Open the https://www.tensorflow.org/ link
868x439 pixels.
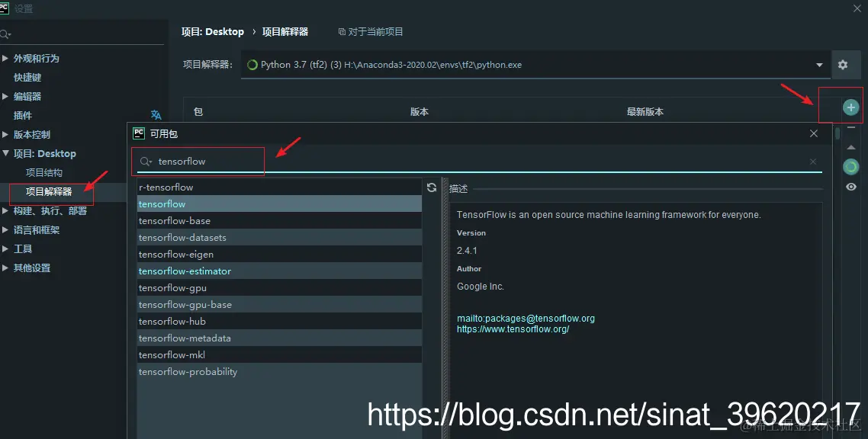[x=513, y=329]
